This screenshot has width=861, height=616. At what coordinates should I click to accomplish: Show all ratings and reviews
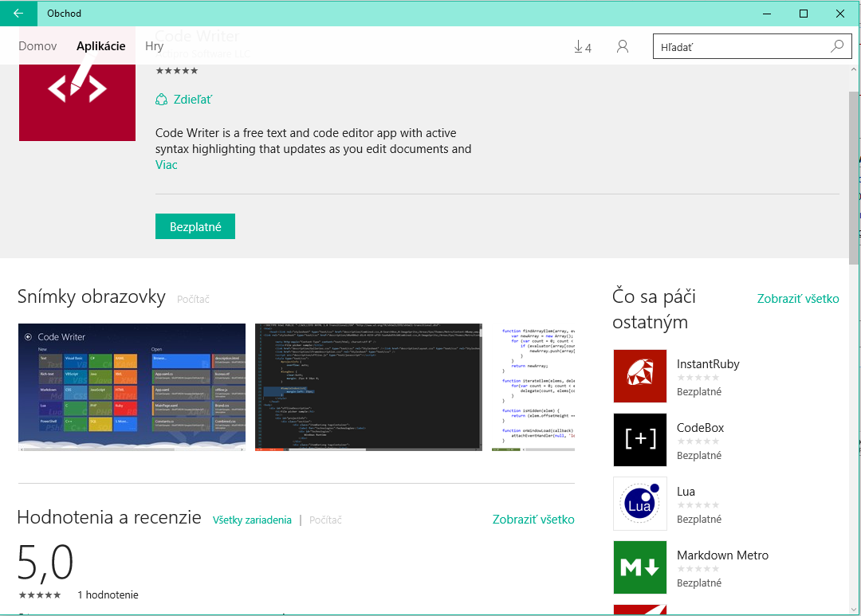[533, 520]
